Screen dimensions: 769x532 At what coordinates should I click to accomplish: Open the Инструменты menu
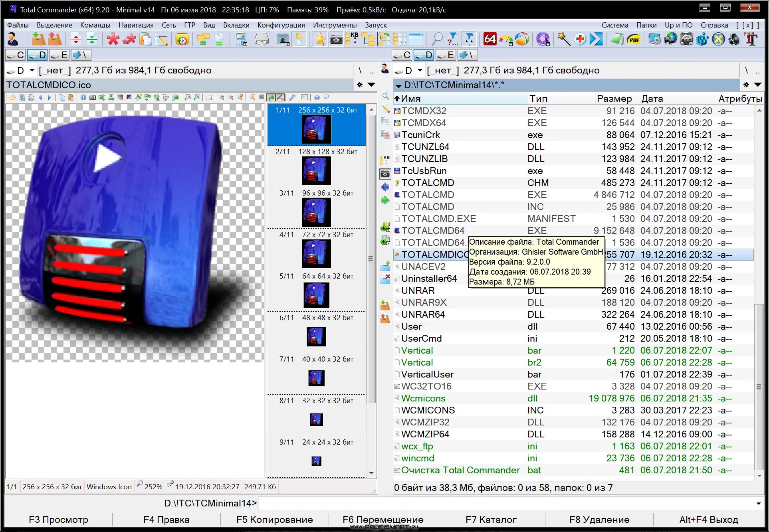[335, 25]
